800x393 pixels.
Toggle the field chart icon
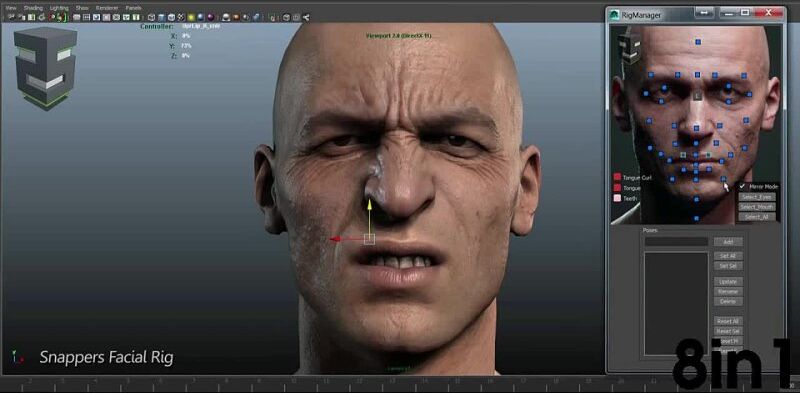click(x=116, y=17)
